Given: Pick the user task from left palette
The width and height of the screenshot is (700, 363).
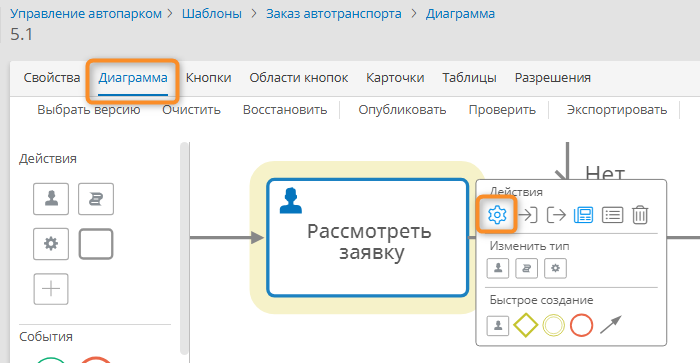Looking at the screenshot, I should click(51, 199).
